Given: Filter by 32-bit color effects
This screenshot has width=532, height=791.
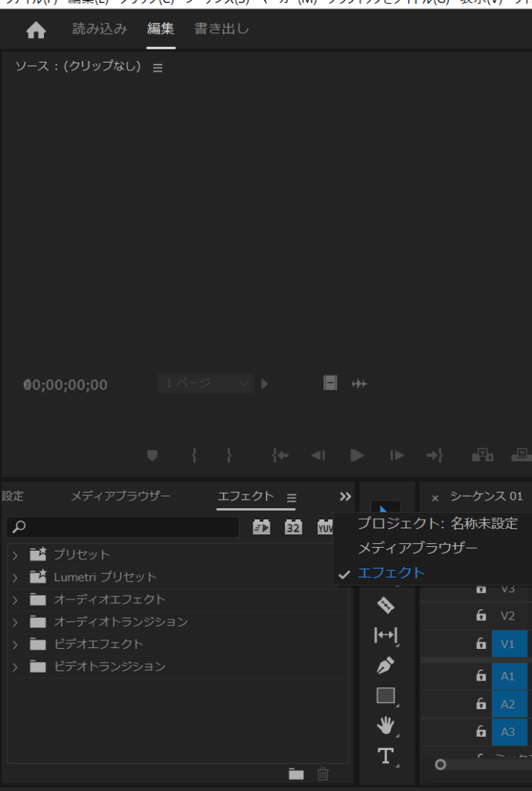Looking at the screenshot, I should click(293, 528).
